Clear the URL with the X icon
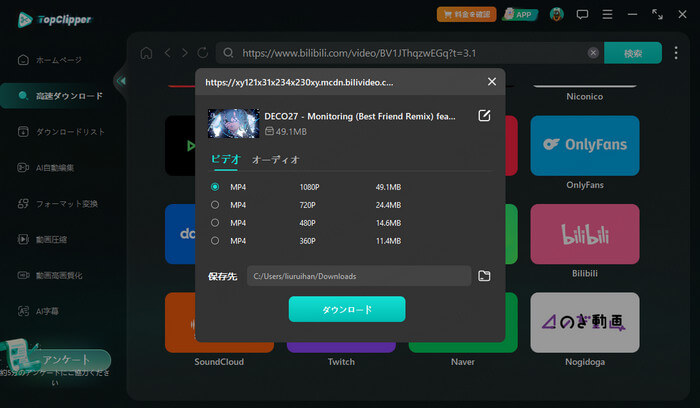This screenshot has width=700, height=408. click(x=593, y=53)
